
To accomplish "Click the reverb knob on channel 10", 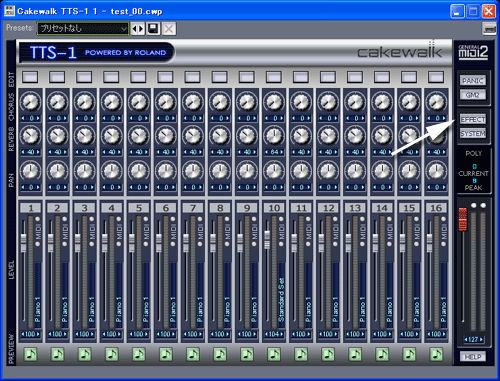I will click(274, 136).
